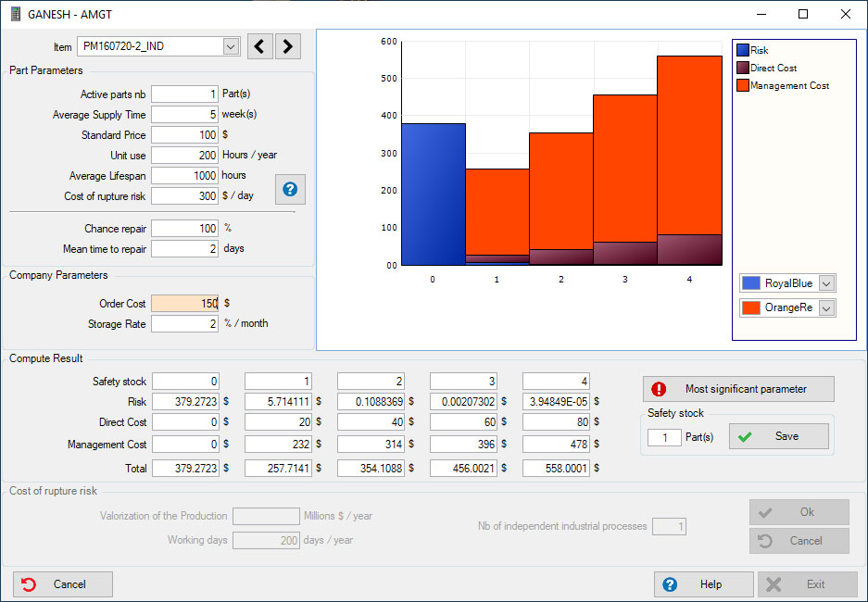Viewport: 868px width, 602px height.
Task: Open the Item PM160720-2_IND dropdown
Action: pos(230,46)
